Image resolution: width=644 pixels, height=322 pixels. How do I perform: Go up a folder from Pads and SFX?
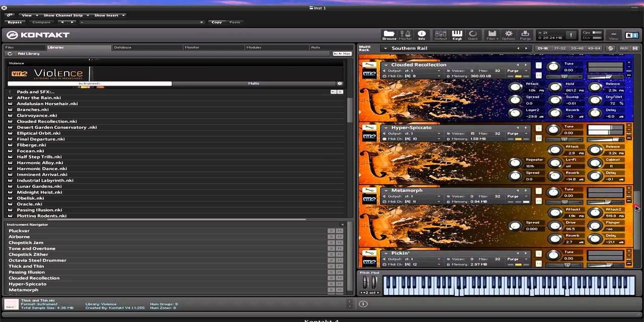[10, 92]
